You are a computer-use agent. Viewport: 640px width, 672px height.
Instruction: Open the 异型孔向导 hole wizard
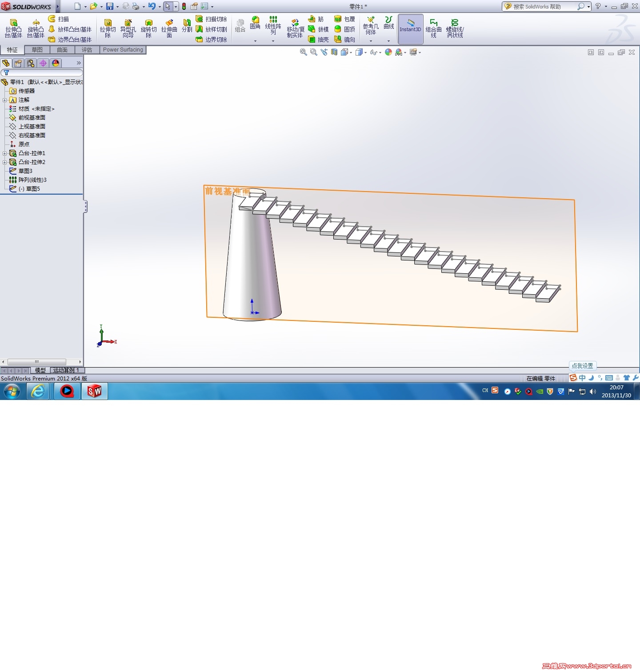point(128,28)
